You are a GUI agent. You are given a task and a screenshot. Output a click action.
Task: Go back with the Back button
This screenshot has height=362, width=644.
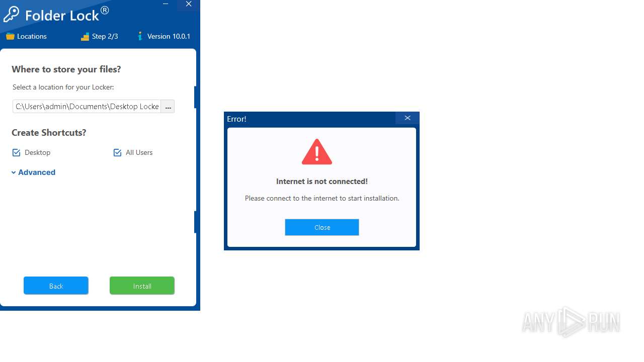click(x=56, y=286)
